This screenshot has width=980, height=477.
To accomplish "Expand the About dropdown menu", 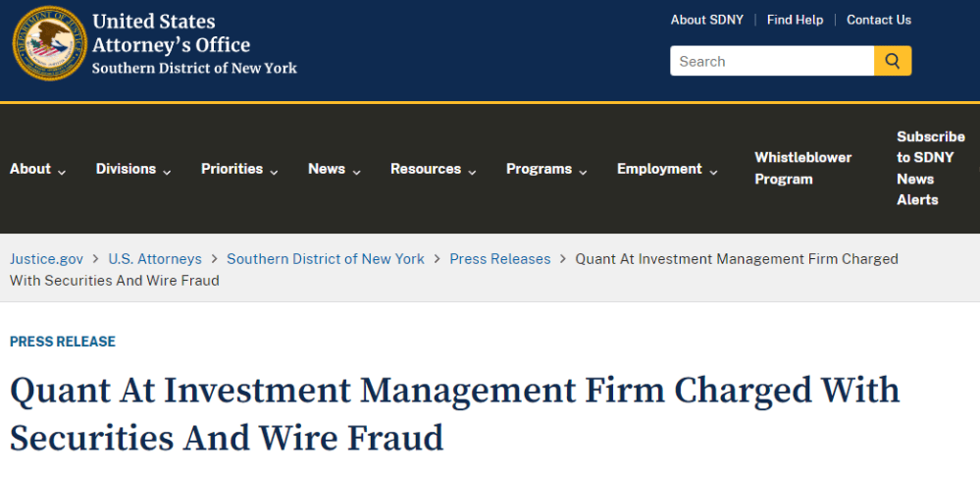I will click(x=37, y=169).
